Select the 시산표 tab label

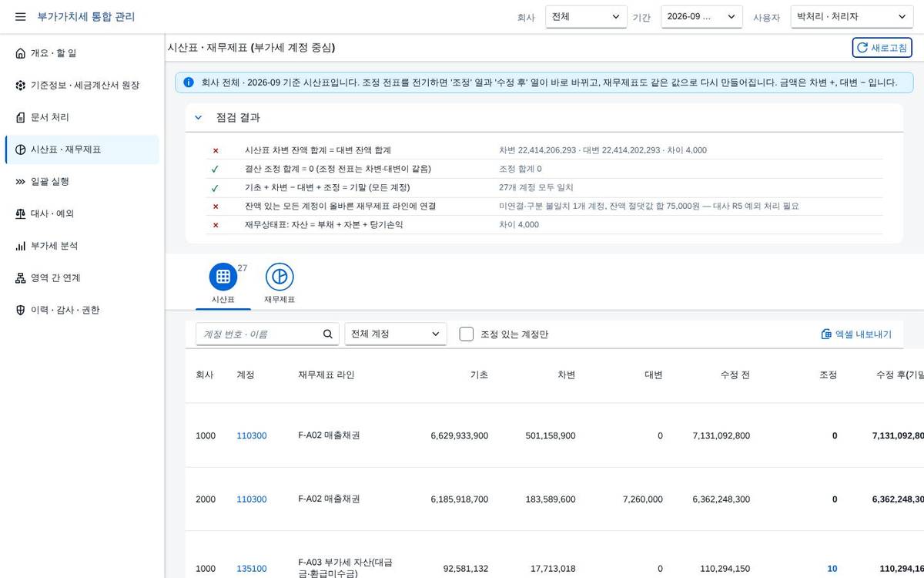tap(223, 299)
